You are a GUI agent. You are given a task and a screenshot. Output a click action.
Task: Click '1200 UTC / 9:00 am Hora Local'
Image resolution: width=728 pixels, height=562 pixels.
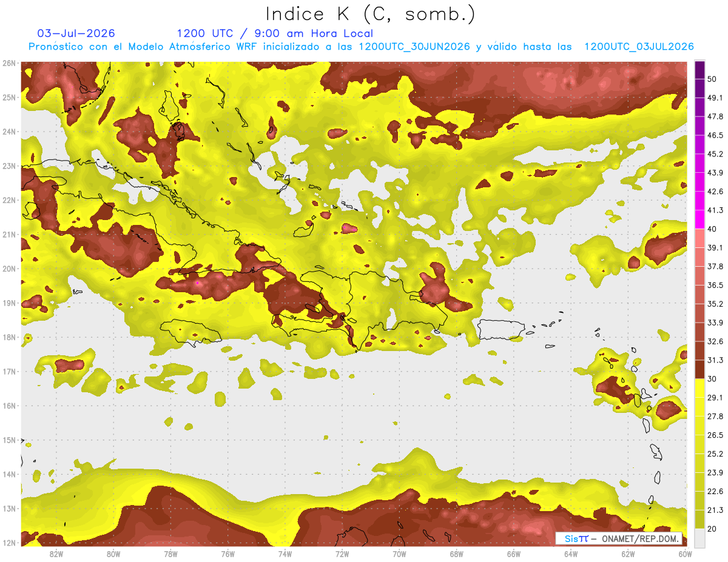coord(275,33)
